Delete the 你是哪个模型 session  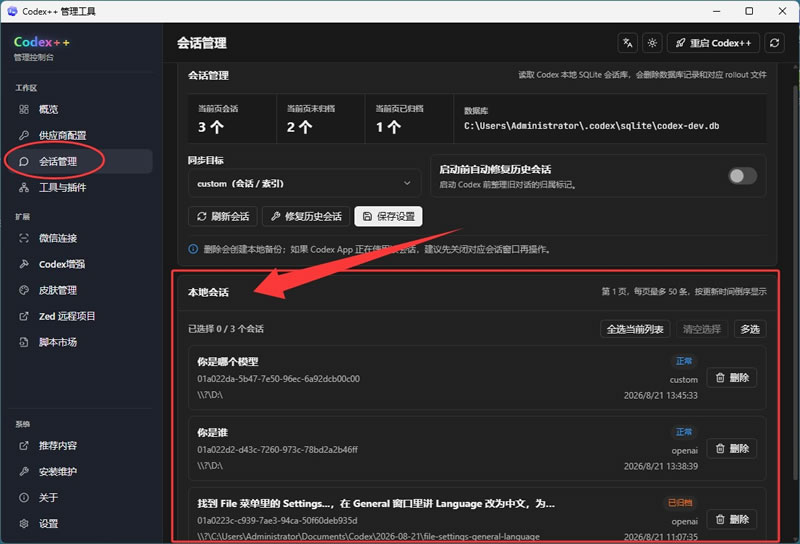pyautogui.click(x=732, y=378)
